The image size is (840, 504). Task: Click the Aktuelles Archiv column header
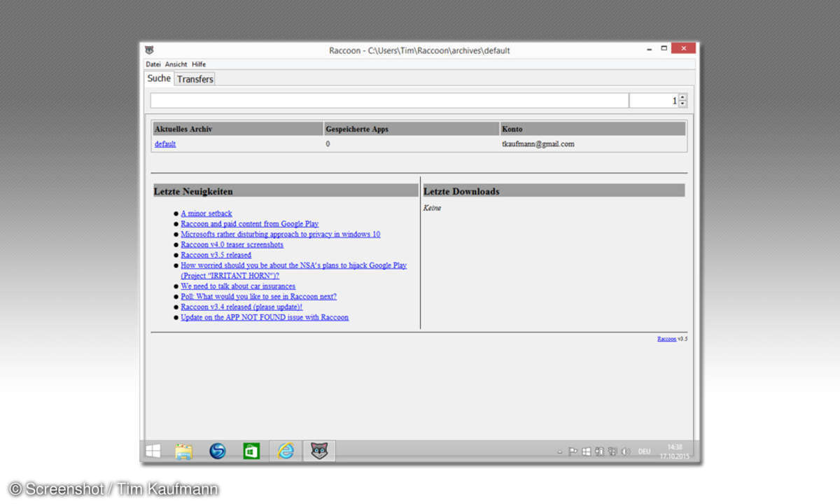237,129
